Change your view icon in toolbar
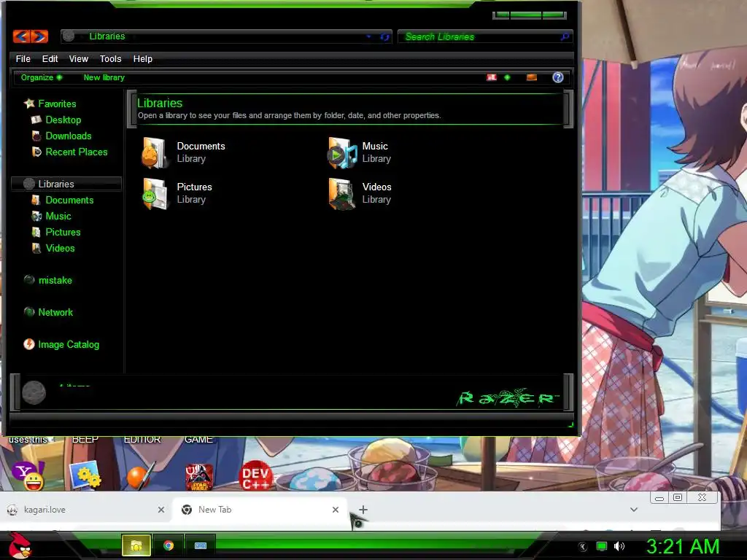The width and height of the screenshot is (747, 560). pyautogui.click(x=492, y=77)
